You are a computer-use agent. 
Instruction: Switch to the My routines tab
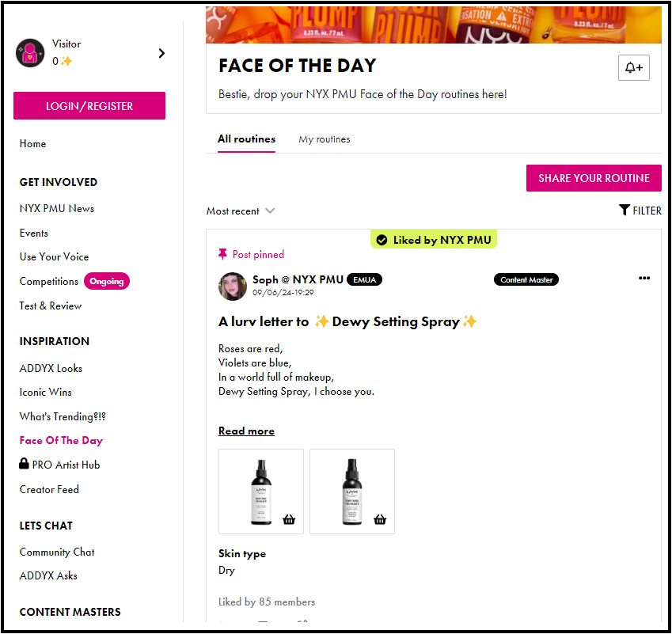(x=324, y=139)
